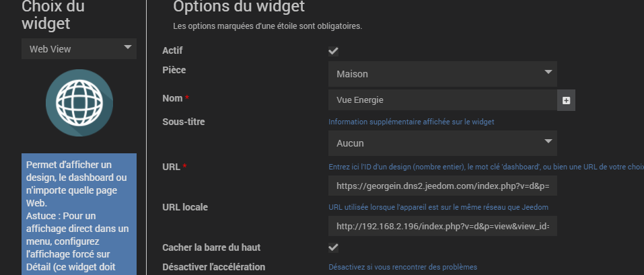Screen dimensions: 644x275
Task: Click the Nom field containing Vue Energie
Action: 443,100
